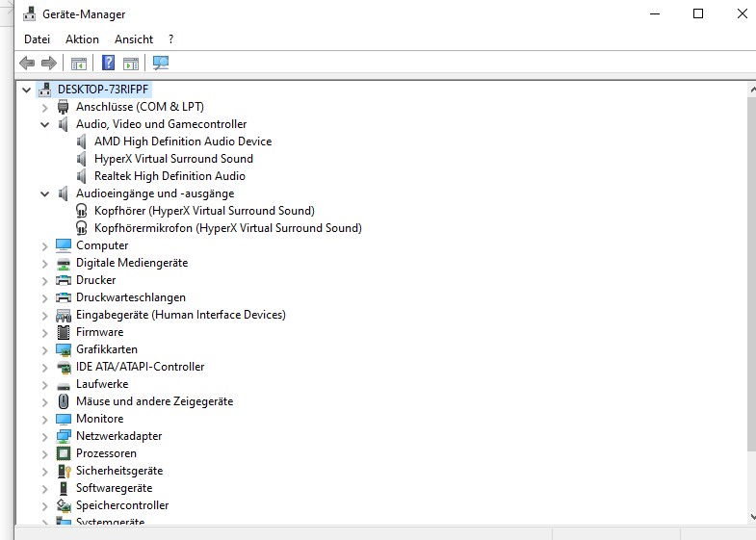
Task: Click the network icon beside Netzwerkadapter
Action: [64, 436]
